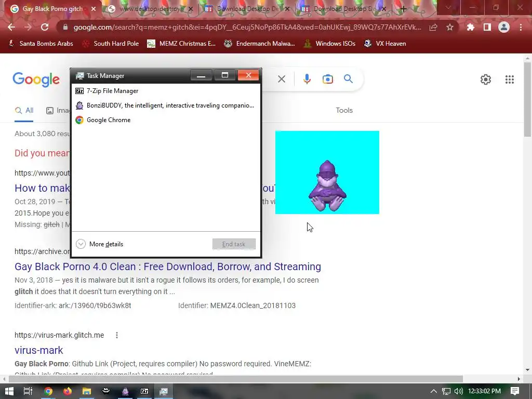Image resolution: width=532 pixels, height=399 pixels.
Task: Click BonziBUDDY taskbar icon
Action: tap(125, 391)
